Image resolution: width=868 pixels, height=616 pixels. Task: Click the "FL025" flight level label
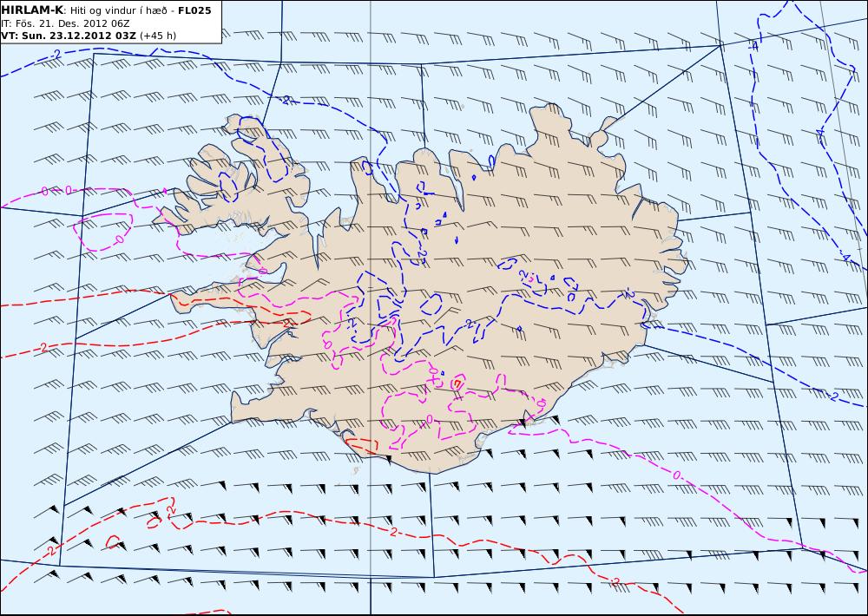click(x=194, y=10)
